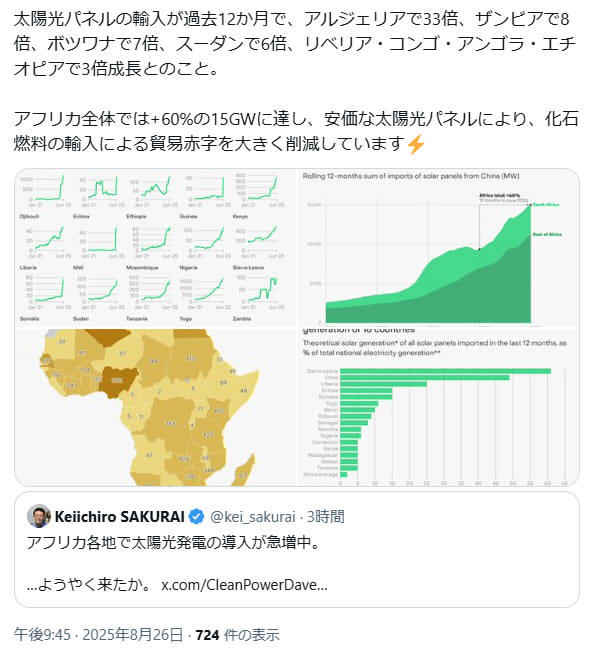594x656 pixels.
Task: Click Keiichiro SAKURAI's profile avatar
Action: 39,516
